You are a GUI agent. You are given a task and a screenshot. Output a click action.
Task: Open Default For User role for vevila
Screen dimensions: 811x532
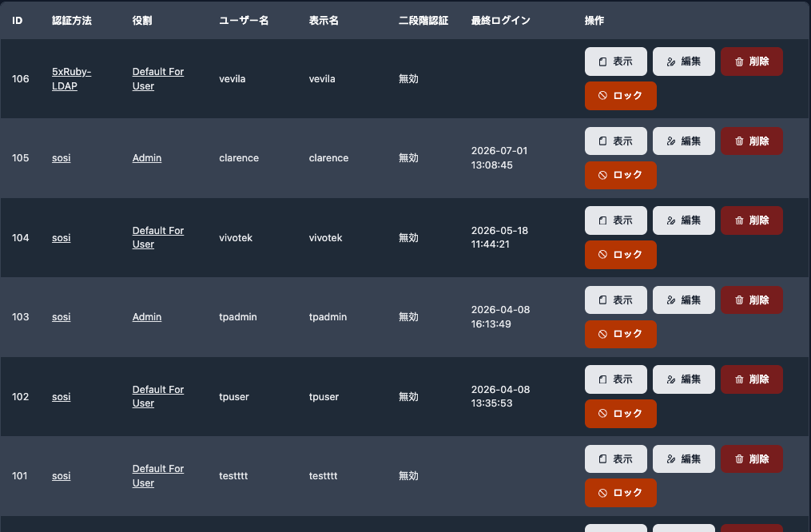click(157, 79)
